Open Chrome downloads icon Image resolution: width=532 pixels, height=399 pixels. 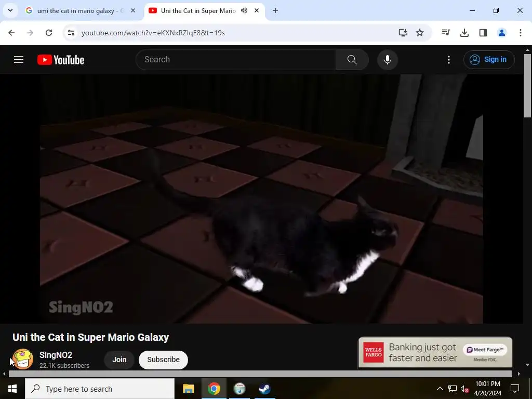[x=464, y=33]
